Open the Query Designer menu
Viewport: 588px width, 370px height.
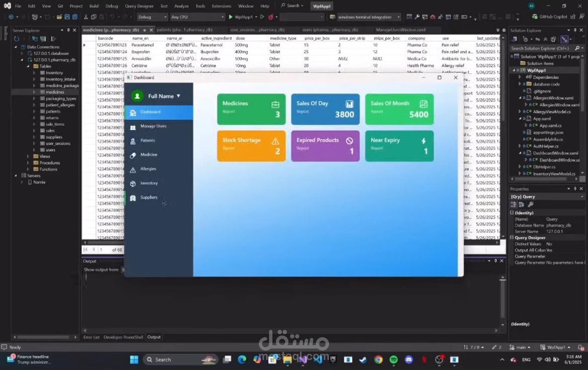point(139,6)
